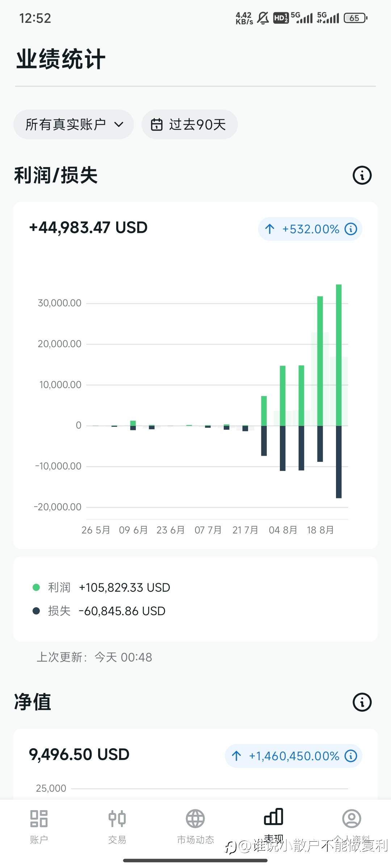Tap the +1,460,450.00% equity change badge

294,756
